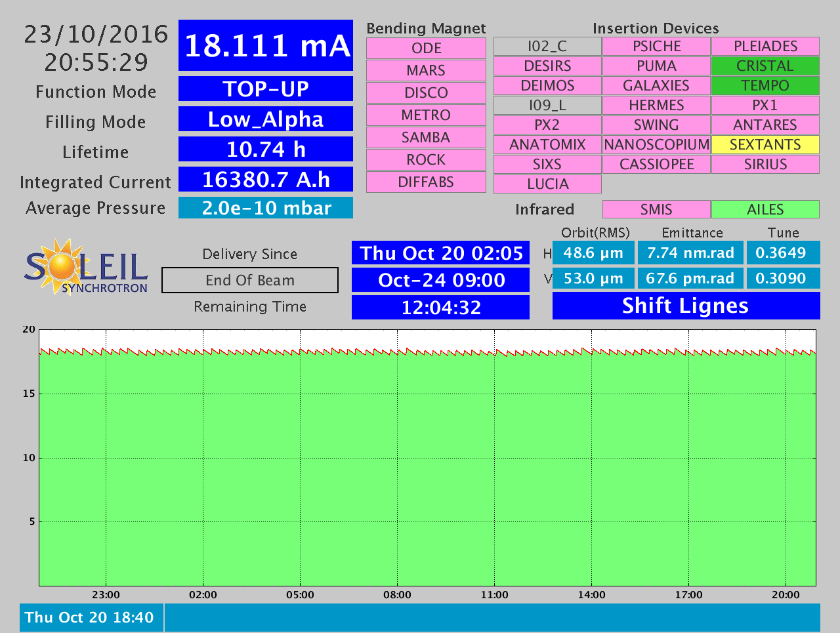This screenshot has width=840, height=633.
Task: Click the ANTARES insertion device
Action: point(765,125)
